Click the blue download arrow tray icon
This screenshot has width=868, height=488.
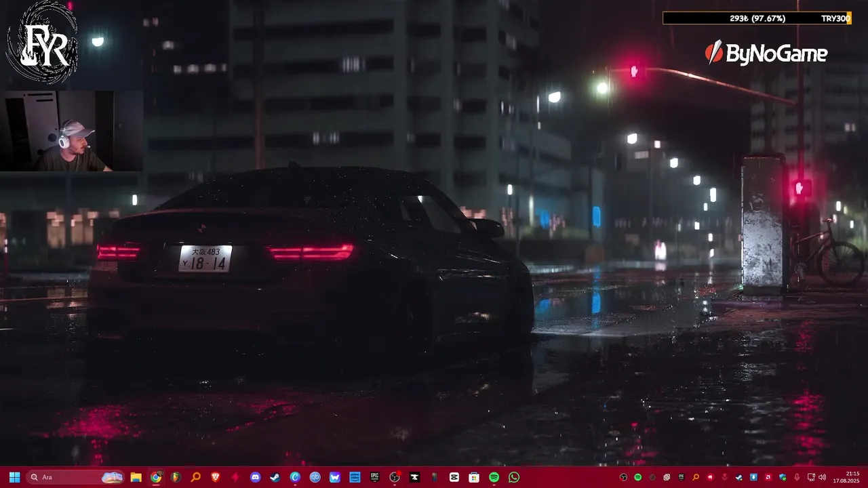753,477
